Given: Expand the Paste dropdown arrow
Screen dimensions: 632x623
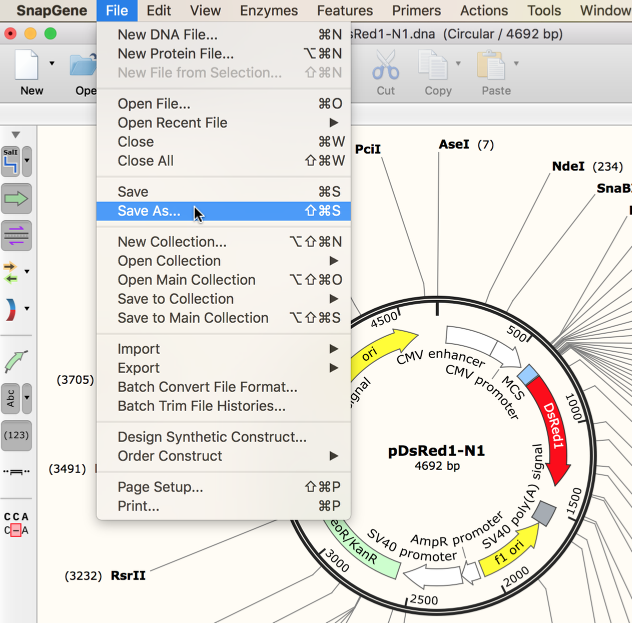Looking at the screenshot, I should [516, 63].
